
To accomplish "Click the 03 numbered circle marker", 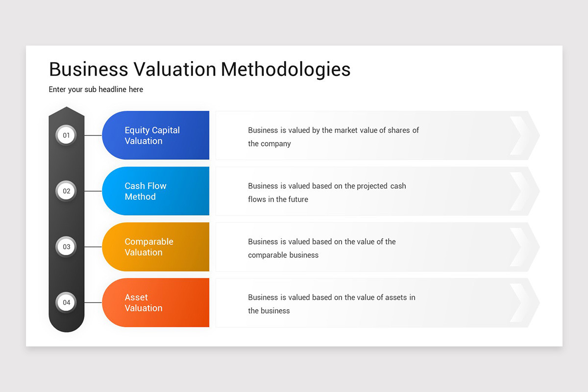I will [66, 247].
